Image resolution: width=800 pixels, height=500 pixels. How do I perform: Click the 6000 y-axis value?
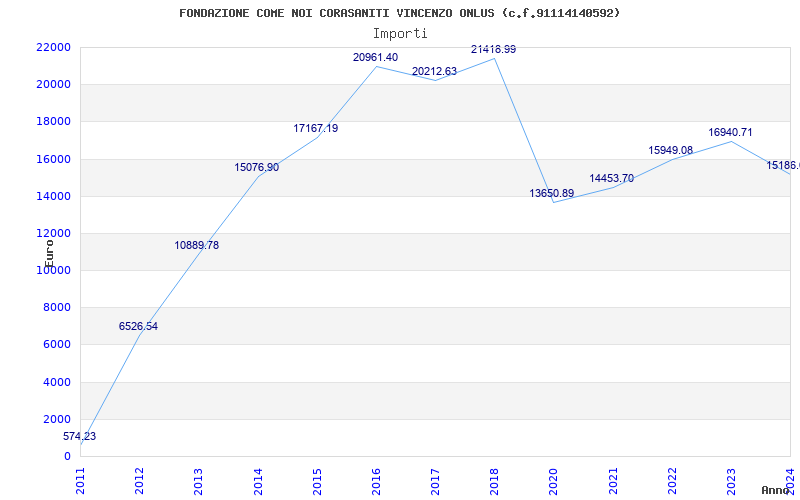click(x=57, y=345)
